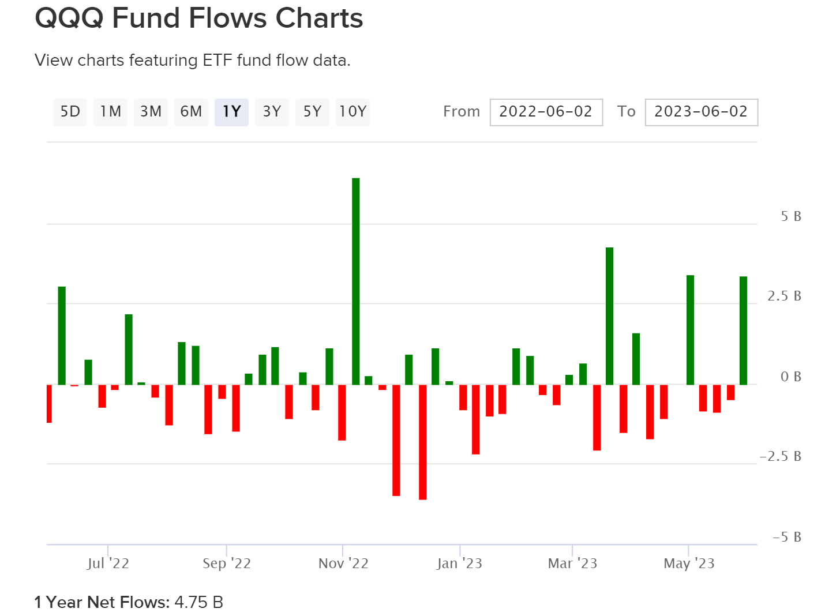The image size is (840, 616).
Task: Click the Jul '22 axis label
Action: point(107,563)
